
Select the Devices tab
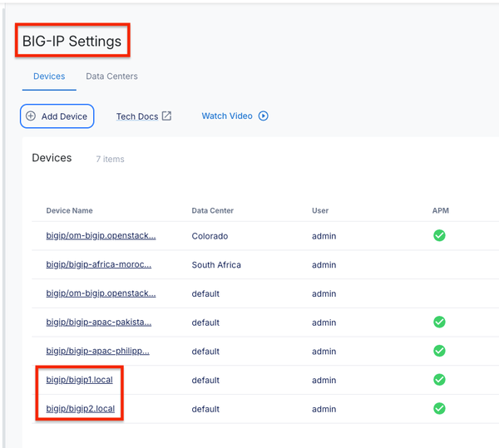pyautogui.click(x=49, y=76)
